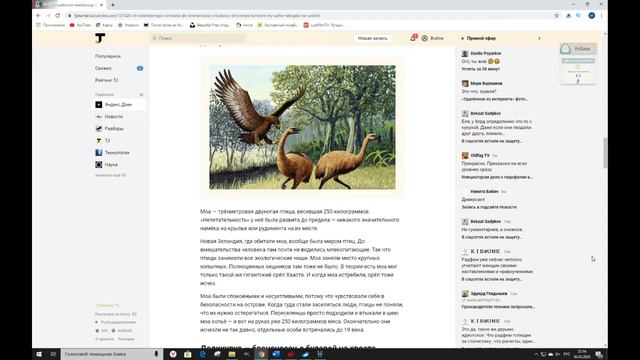Open the Beautiful Free Images bookmark
640x360 pixels.
pyautogui.click(x=210, y=25)
